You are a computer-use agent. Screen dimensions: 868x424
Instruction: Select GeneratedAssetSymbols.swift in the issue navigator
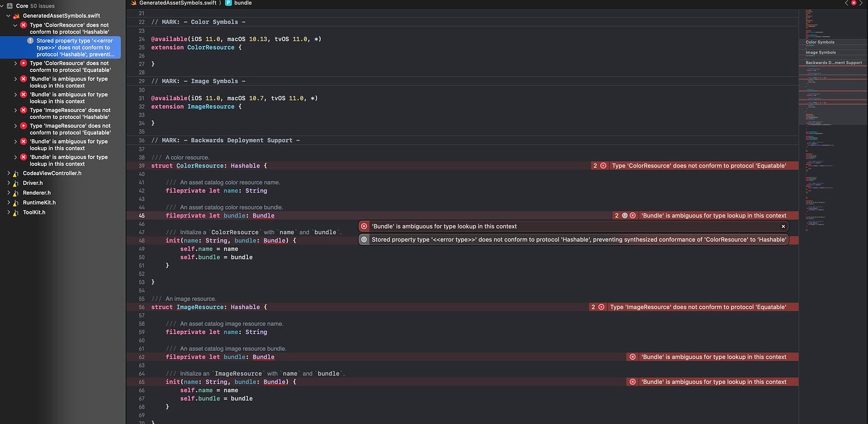coord(61,15)
